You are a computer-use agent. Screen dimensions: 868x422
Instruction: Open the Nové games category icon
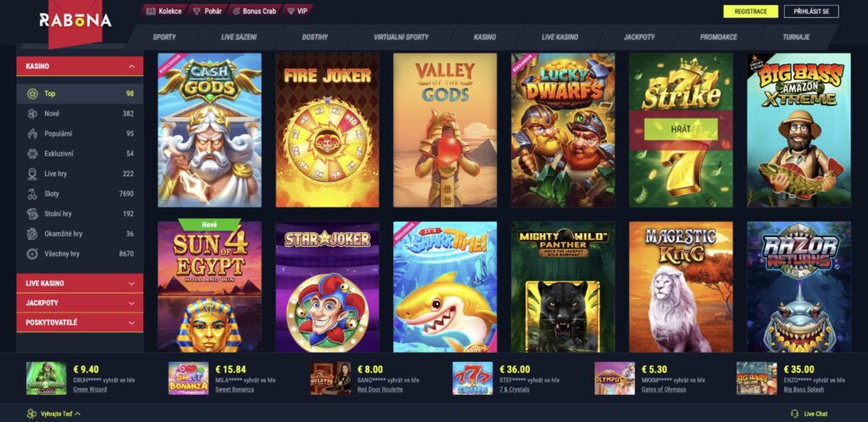point(33,114)
